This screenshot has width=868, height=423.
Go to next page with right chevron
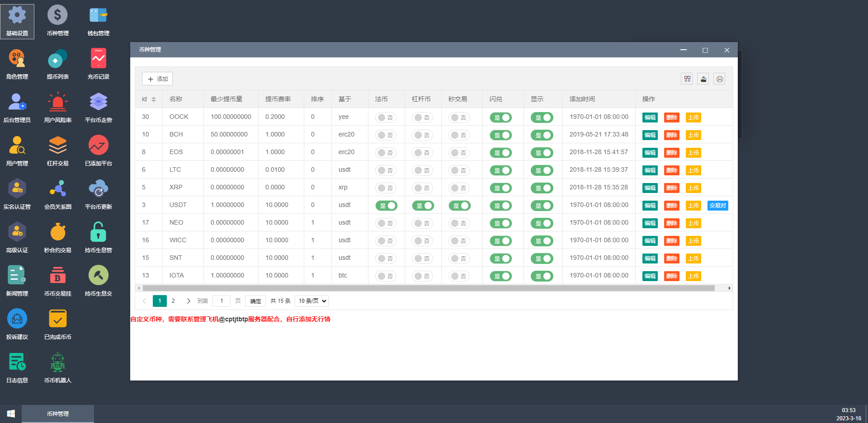[189, 301]
